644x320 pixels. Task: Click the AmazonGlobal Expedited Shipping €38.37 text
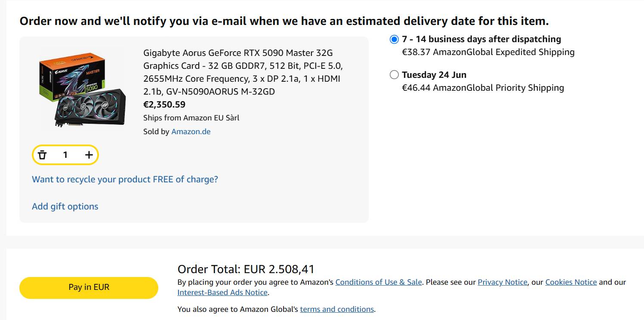pyautogui.click(x=488, y=52)
